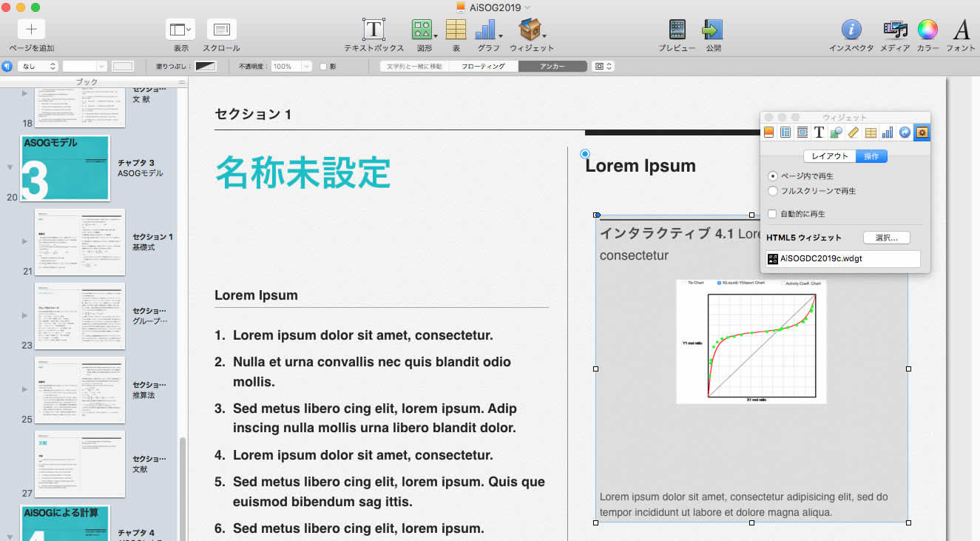Viewport: 980px width, 541px height.
Task: Select チャプタ 3 ASOGモデル thumbnail
Action: click(65, 168)
